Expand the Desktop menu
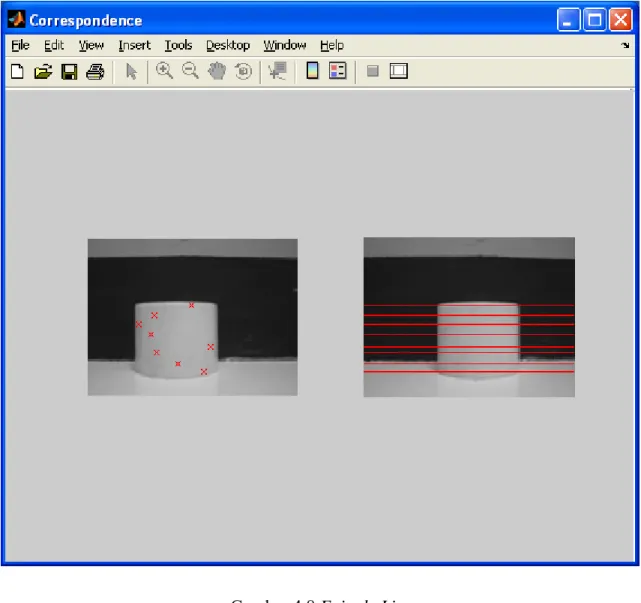The width and height of the screenshot is (641, 603). coord(228,45)
